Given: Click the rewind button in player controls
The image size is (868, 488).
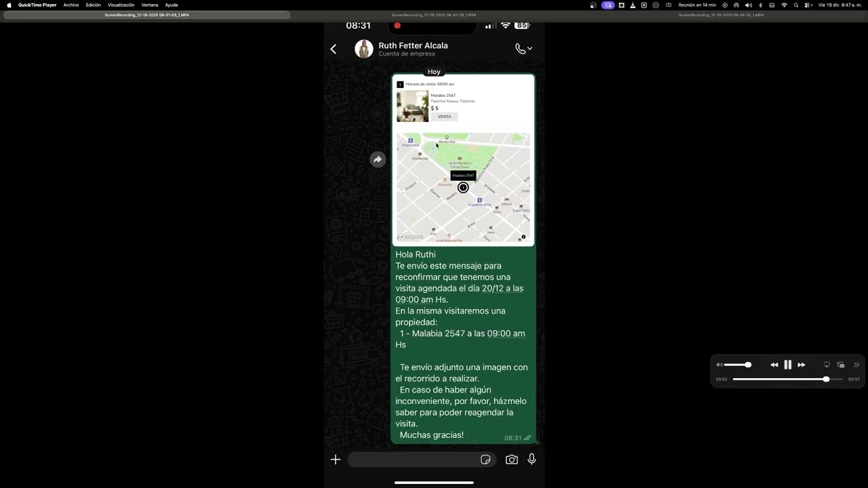Looking at the screenshot, I should coord(774,365).
